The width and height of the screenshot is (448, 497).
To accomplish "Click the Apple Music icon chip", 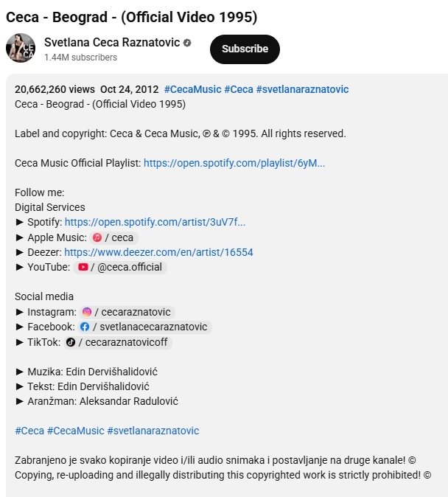I will (x=97, y=237).
